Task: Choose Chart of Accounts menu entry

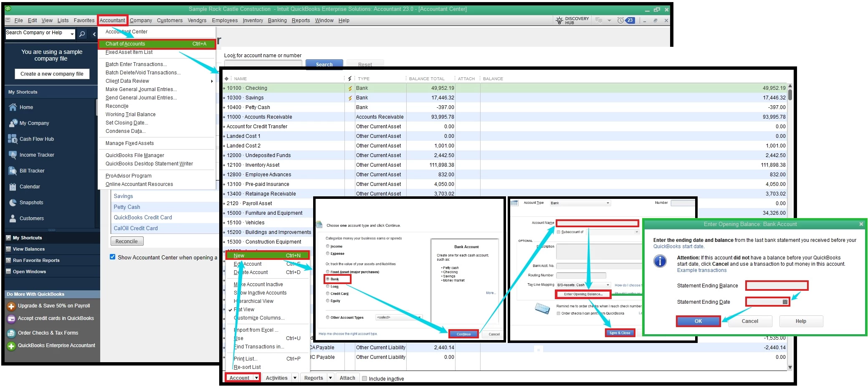Action: click(157, 44)
